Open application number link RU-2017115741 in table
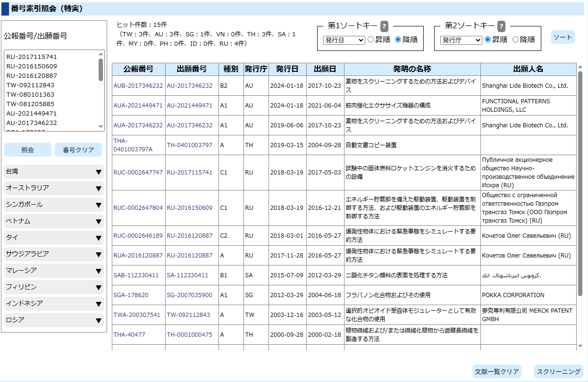The width and height of the screenshot is (588, 382). click(x=189, y=173)
